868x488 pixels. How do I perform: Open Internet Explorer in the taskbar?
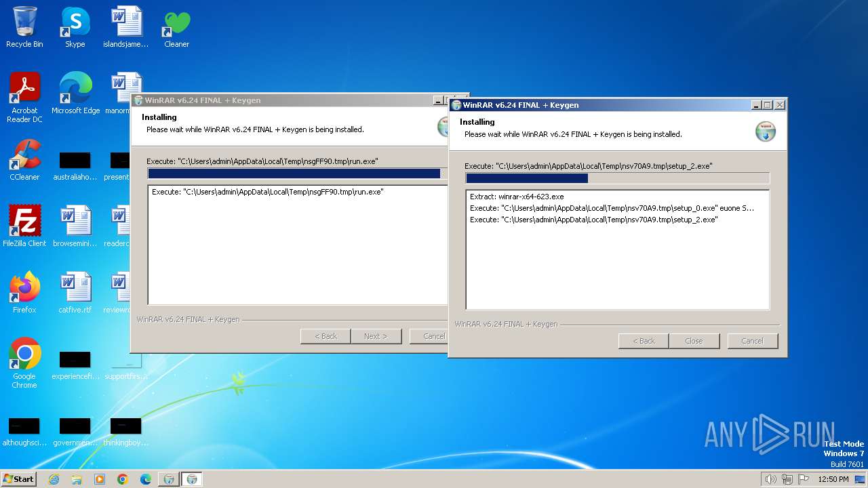tap(54, 479)
